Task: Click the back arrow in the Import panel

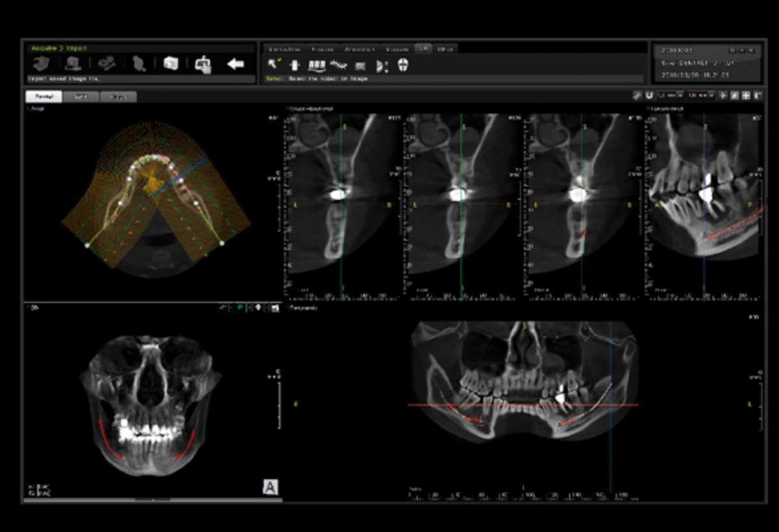Action: [235, 64]
